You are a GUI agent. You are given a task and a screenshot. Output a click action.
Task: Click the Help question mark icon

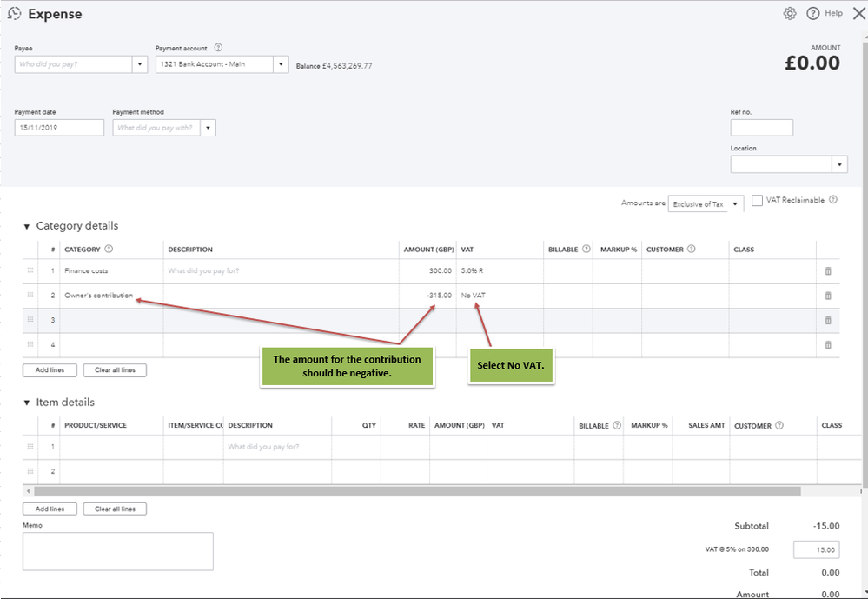(x=813, y=13)
